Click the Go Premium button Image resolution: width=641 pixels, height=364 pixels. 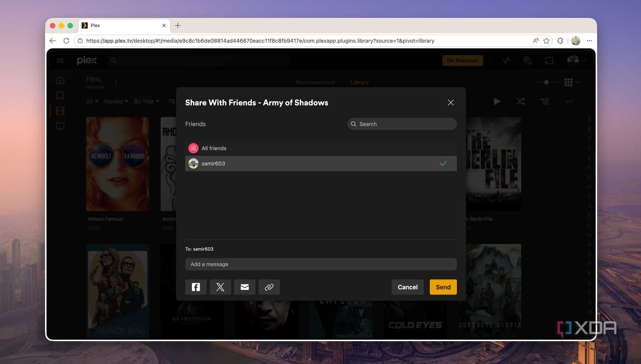(x=463, y=61)
